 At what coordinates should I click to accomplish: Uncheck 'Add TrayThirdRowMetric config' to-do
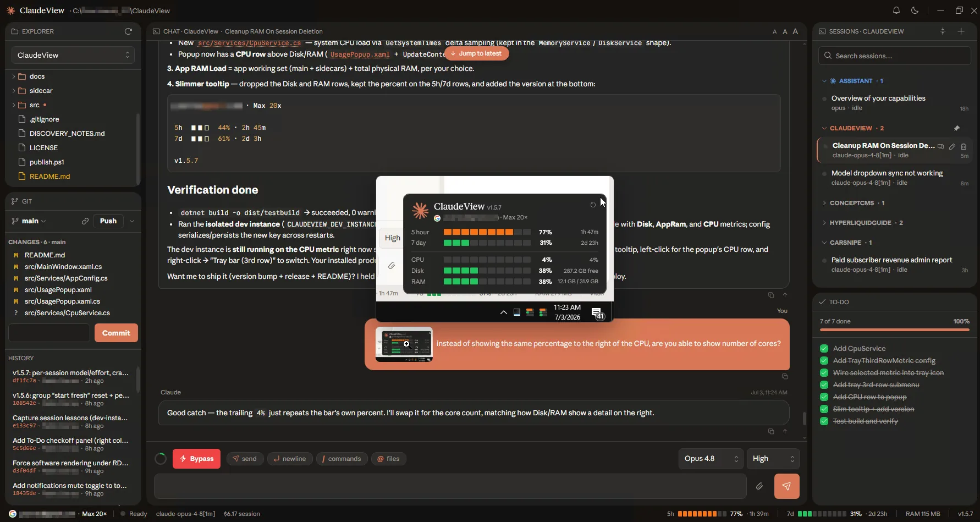click(824, 361)
